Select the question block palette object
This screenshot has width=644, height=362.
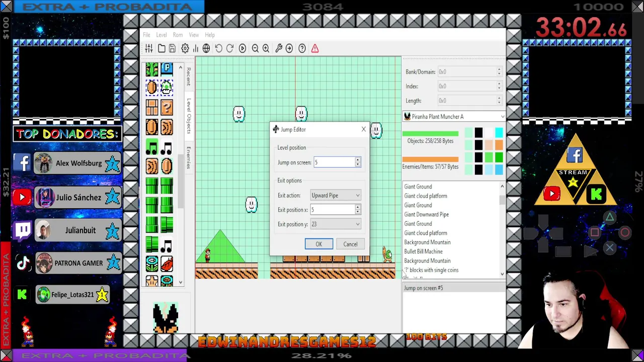point(167,107)
